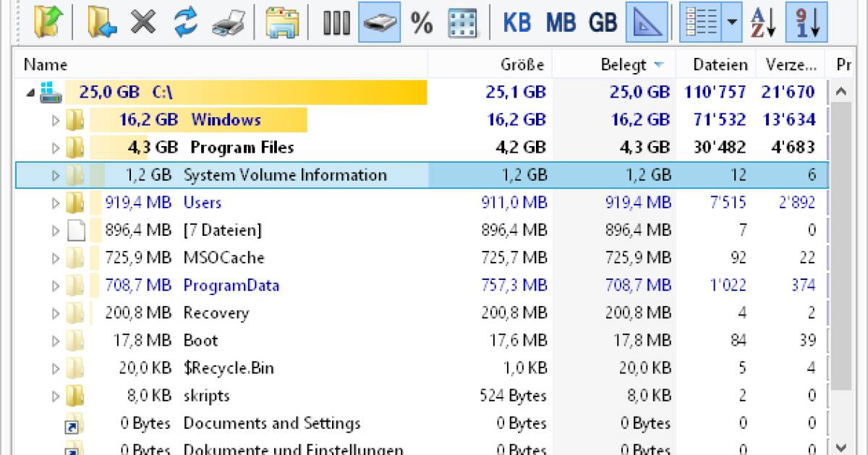Click the [7 Dateien] file icon
The height and width of the screenshot is (455, 868).
pyautogui.click(x=76, y=231)
